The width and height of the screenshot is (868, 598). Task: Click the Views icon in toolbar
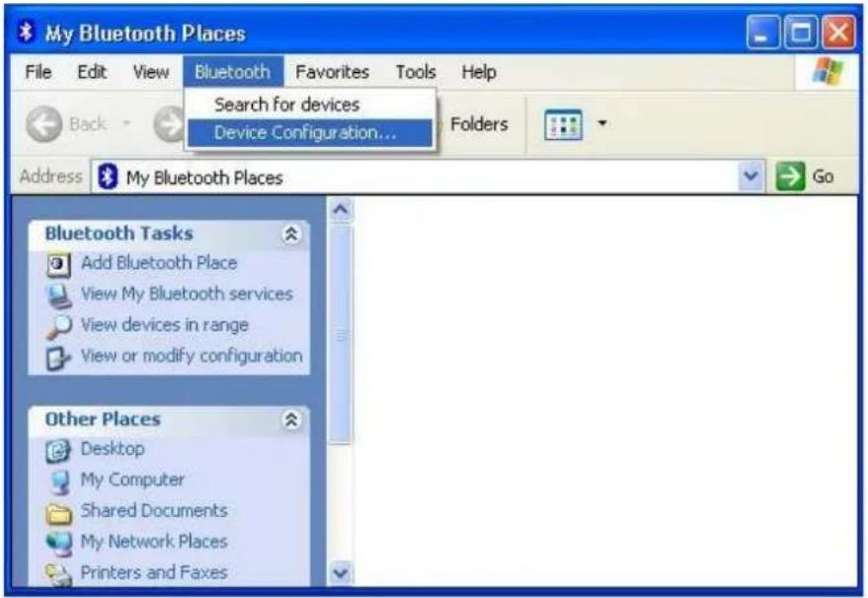[x=563, y=124]
